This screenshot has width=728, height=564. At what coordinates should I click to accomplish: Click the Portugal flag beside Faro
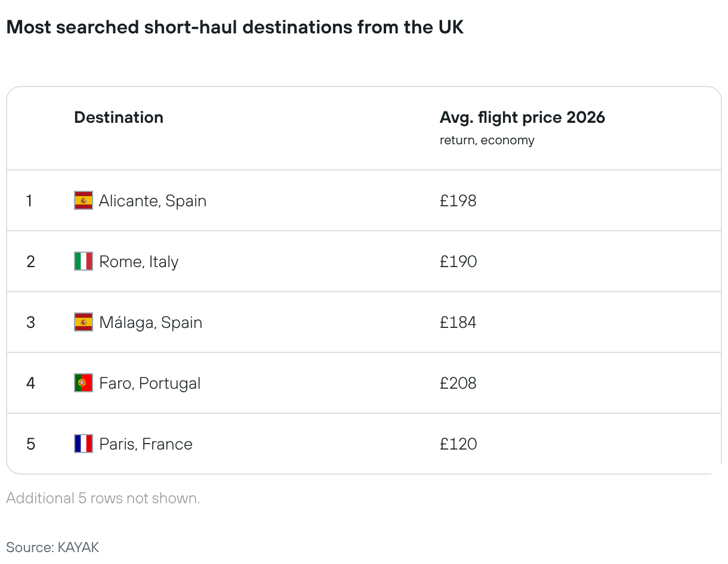tap(84, 383)
